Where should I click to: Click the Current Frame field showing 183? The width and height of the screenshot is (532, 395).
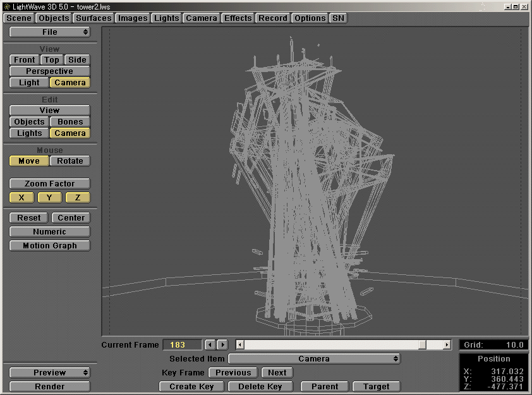coord(182,344)
